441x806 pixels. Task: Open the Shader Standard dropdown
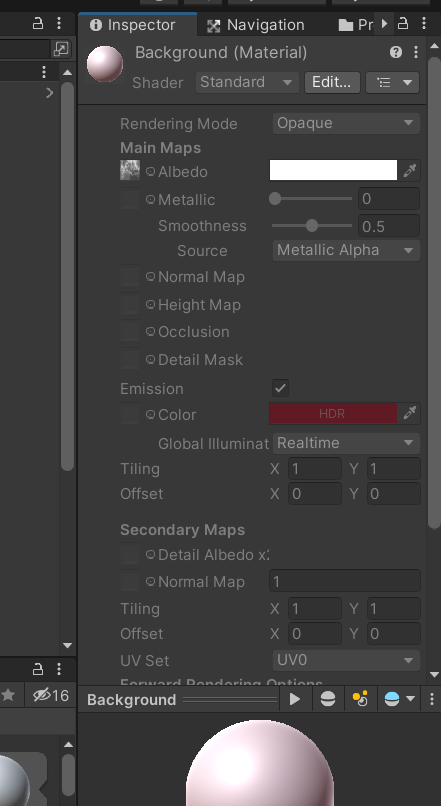(x=247, y=82)
